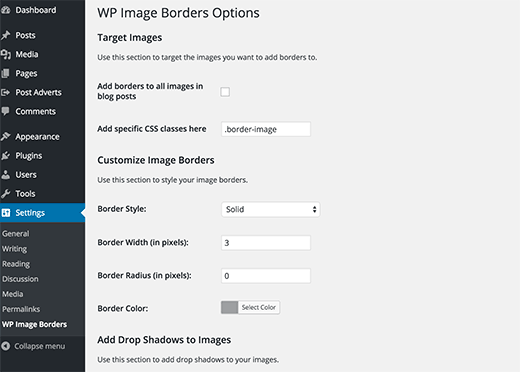Go to the Posts menu
Image resolution: width=520 pixels, height=372 pixels.
(x=25, y=35)
